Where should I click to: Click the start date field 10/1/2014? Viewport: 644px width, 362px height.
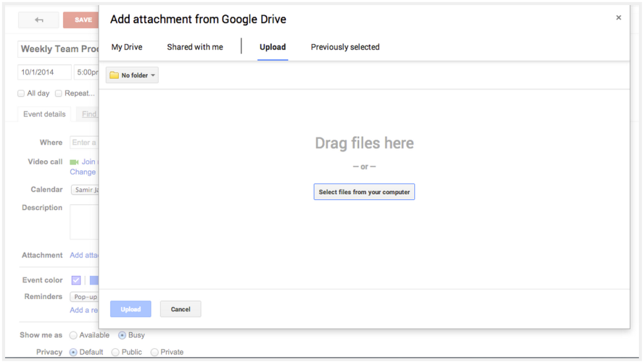click(x=45, y=72)
